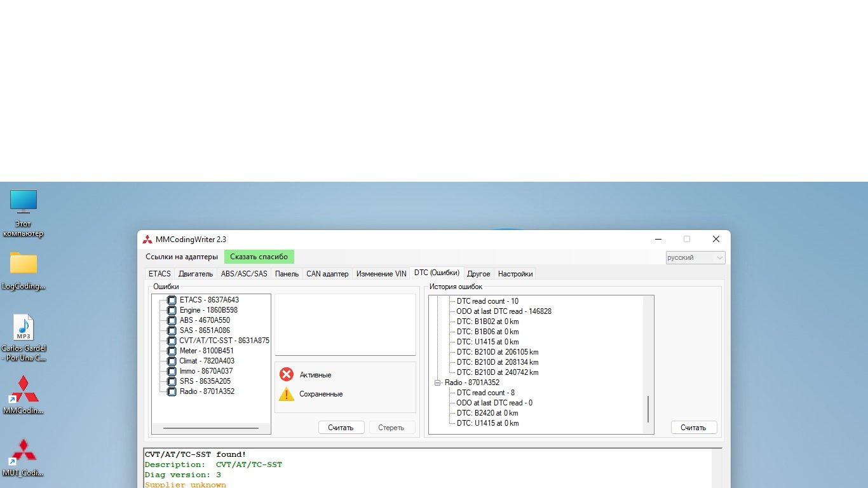Viewport: 868px width, 488px height.
Task: Click 'Diag version: 3' log line
Action: (183, 475)
